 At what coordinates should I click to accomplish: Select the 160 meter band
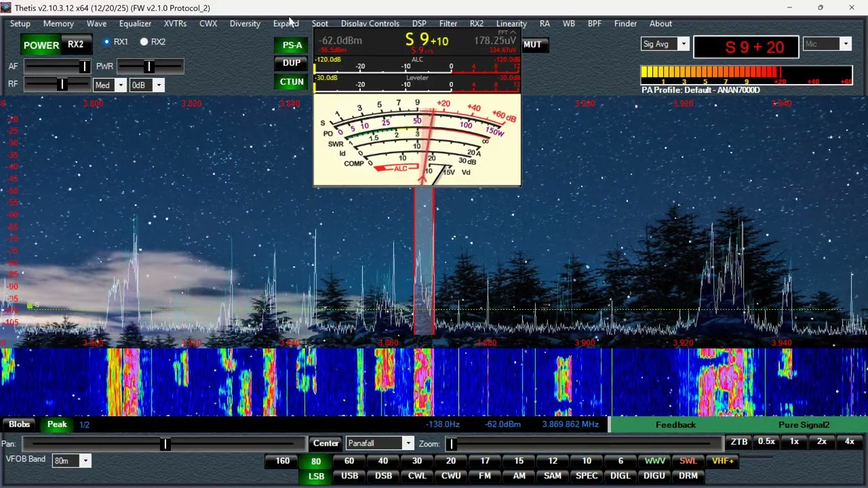[282, 461]
